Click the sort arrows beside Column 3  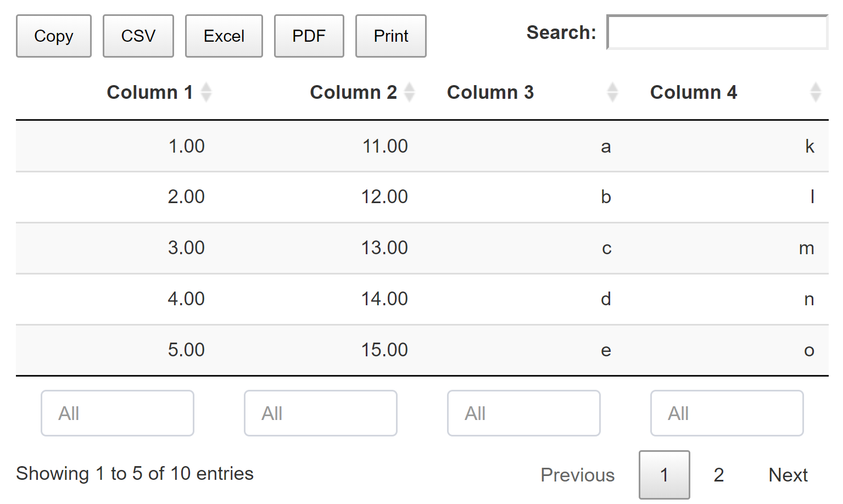pos(612,92)
